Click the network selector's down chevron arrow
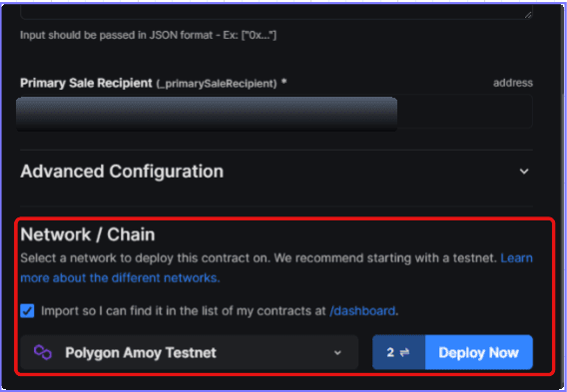 [337, 353]
